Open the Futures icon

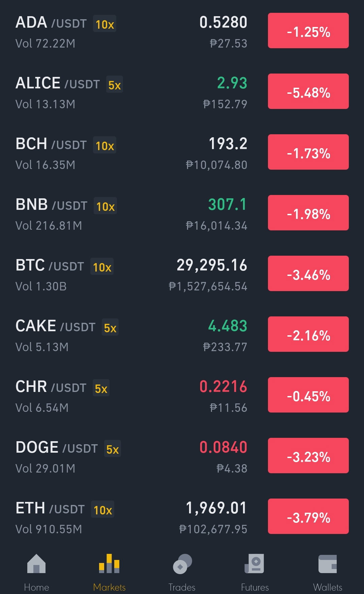tap(254, 564)
